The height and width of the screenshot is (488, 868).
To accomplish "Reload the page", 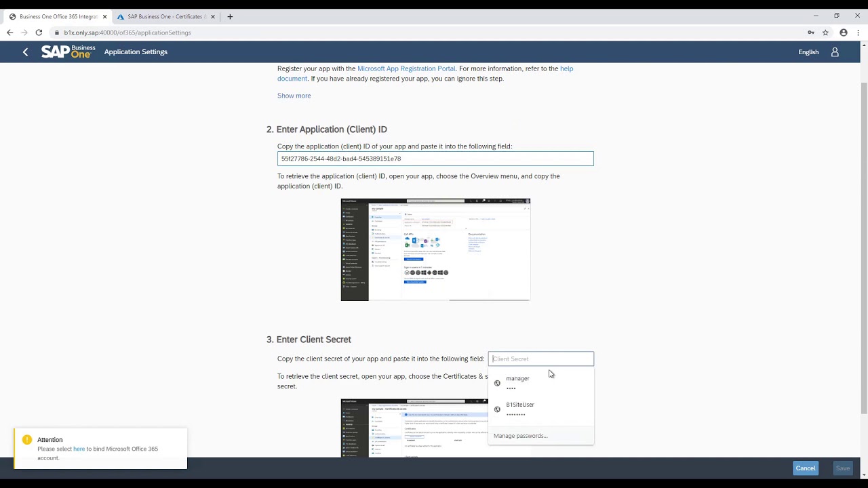I will [x=39, y=33].
